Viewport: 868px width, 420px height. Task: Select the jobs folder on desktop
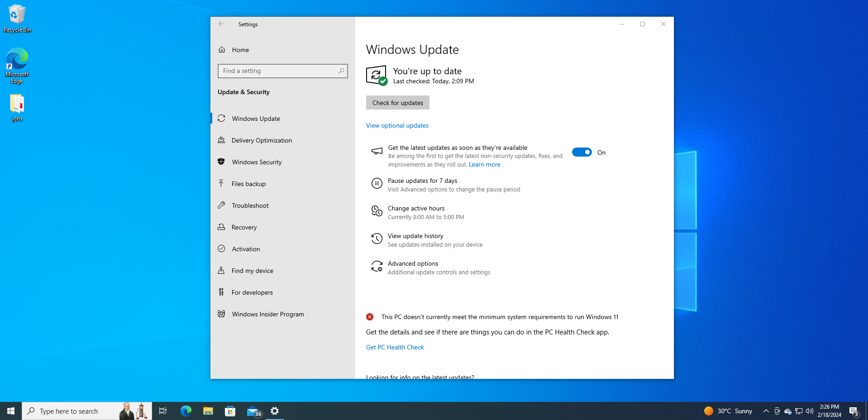click(17, 108)
